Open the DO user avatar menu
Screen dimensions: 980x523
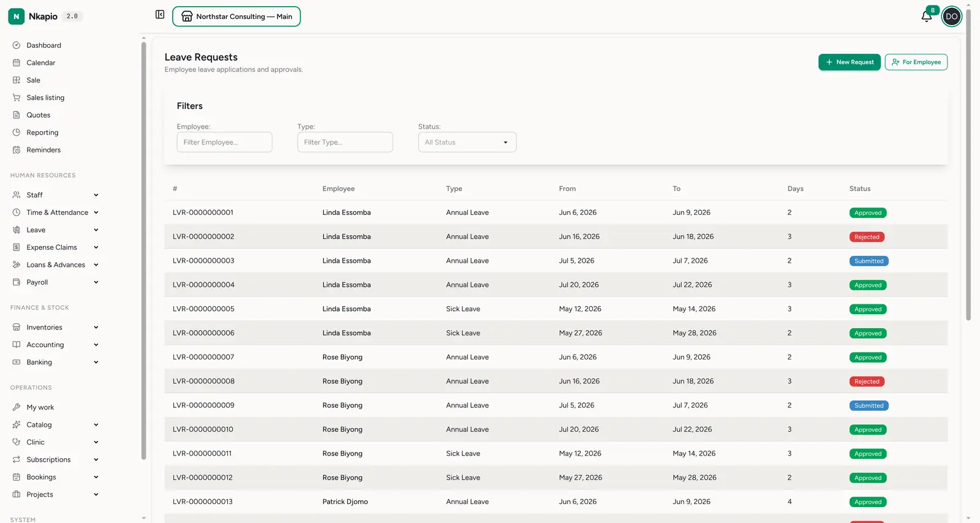(951, 17)
